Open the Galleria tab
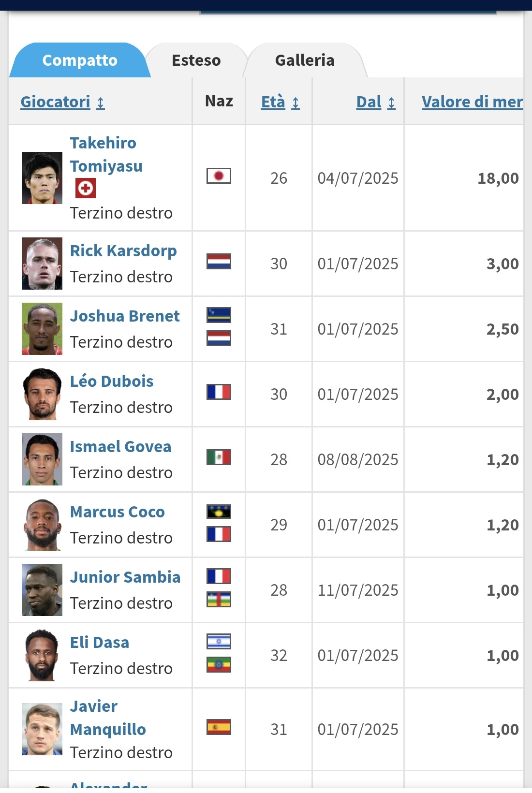 305,60
